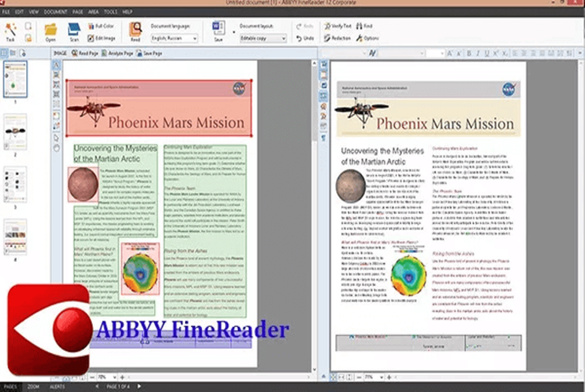Viewport: 585px width, 392px height.
Task: Click the Read document icon
Action: [135, 31]
